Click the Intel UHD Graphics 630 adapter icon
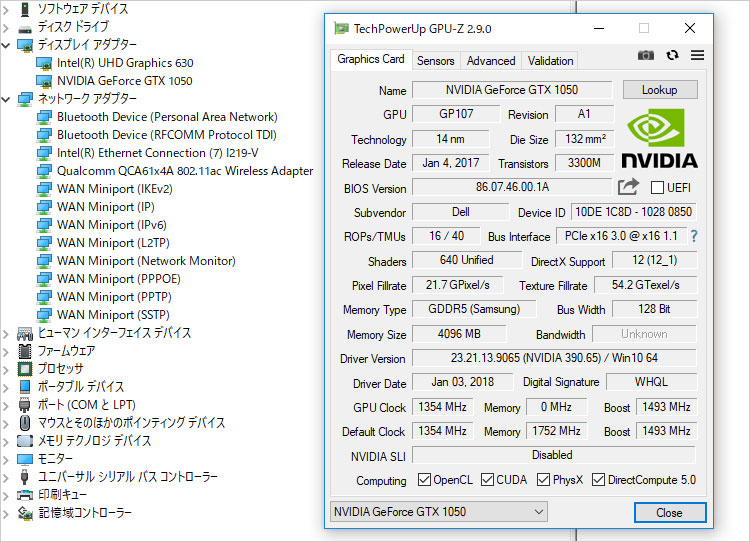Viewport: 750px width, 542px height. coord(44,63)
